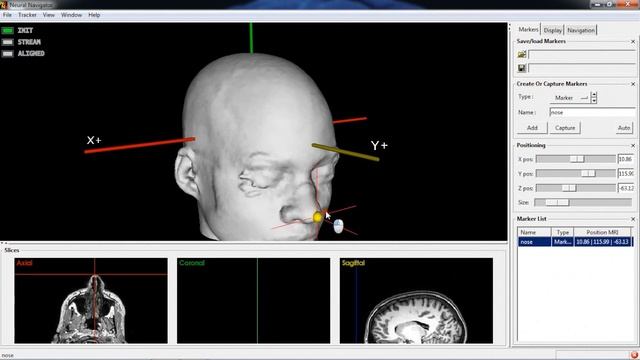Click the Neural Navigator app icon in title bar
Viewport: 640px width, 360px height.
[x=4, y=5]
